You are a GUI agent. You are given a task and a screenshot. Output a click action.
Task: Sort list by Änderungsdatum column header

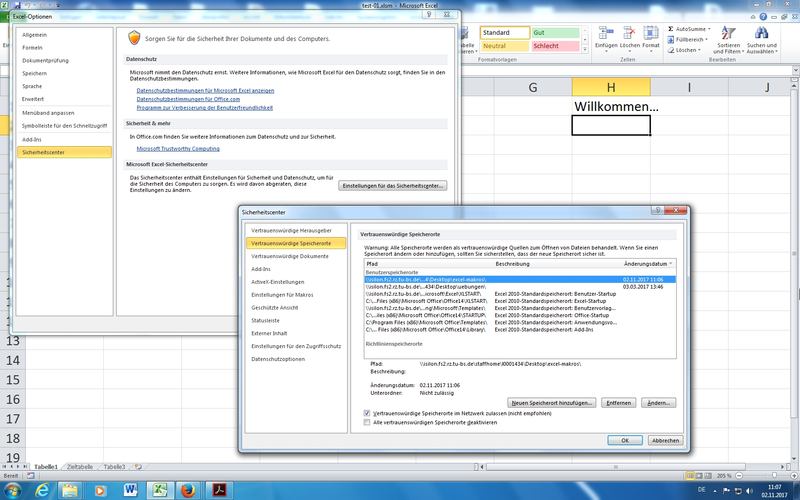(647, 263)
